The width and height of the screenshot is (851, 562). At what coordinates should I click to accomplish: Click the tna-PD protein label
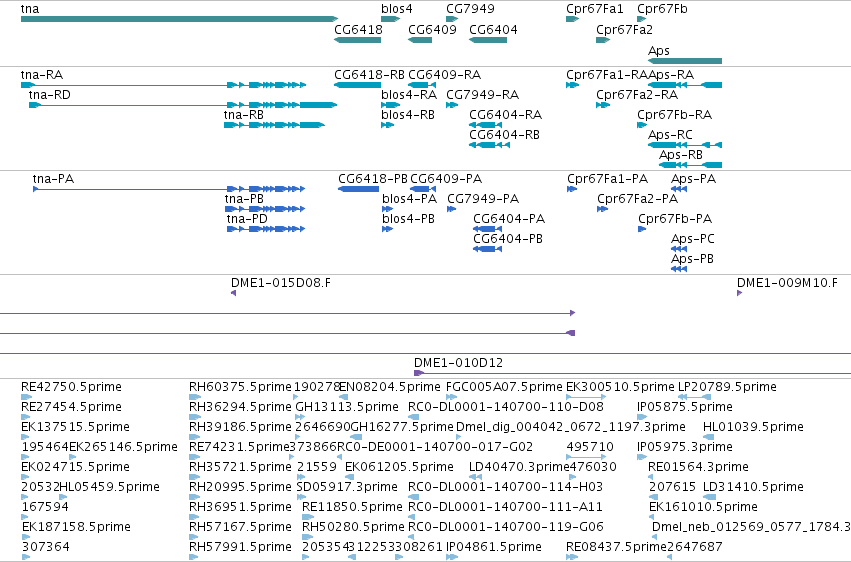click(247, 219)
